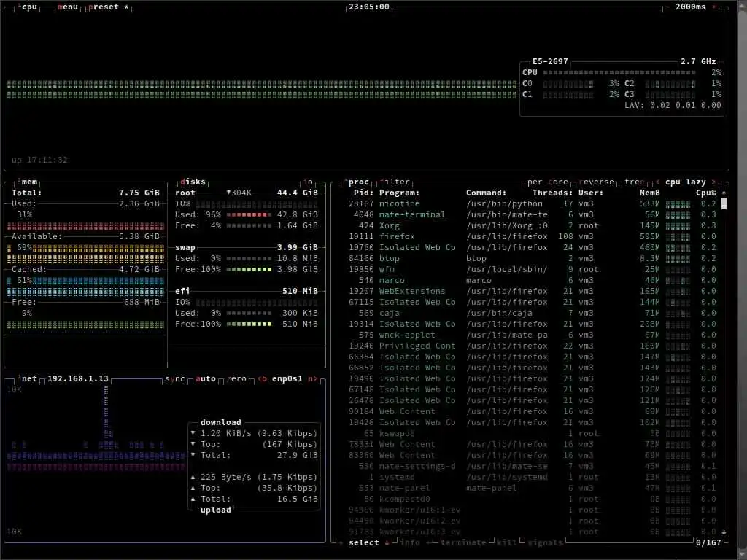
Task: Click the 0/167 process counter
Action: 708,542
